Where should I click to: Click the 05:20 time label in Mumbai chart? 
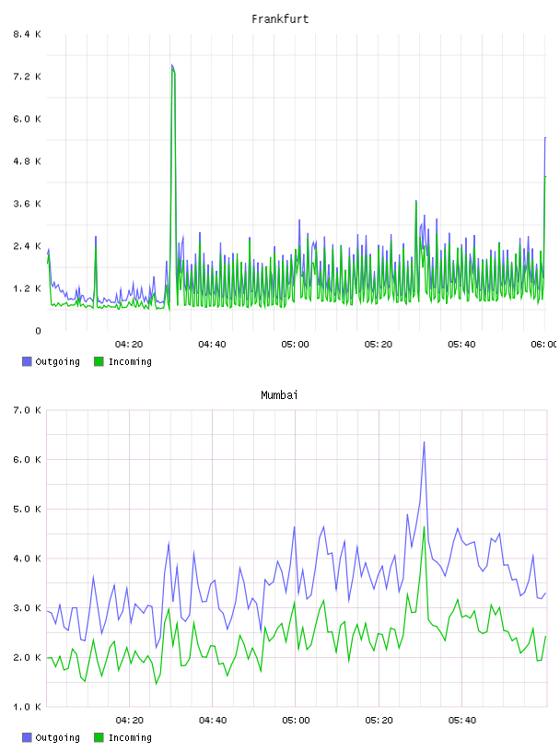379,721
